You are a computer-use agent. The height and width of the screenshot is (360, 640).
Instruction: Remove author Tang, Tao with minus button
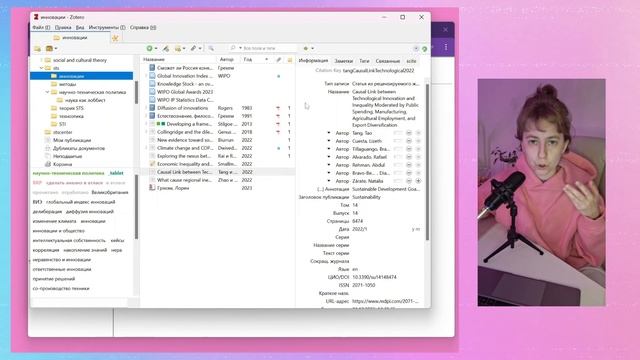(409, 133)
